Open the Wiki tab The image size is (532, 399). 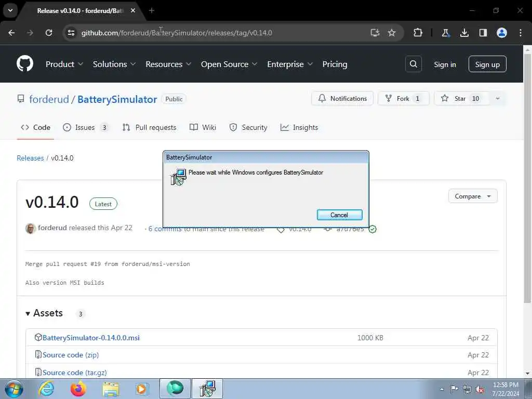point(203,127)
